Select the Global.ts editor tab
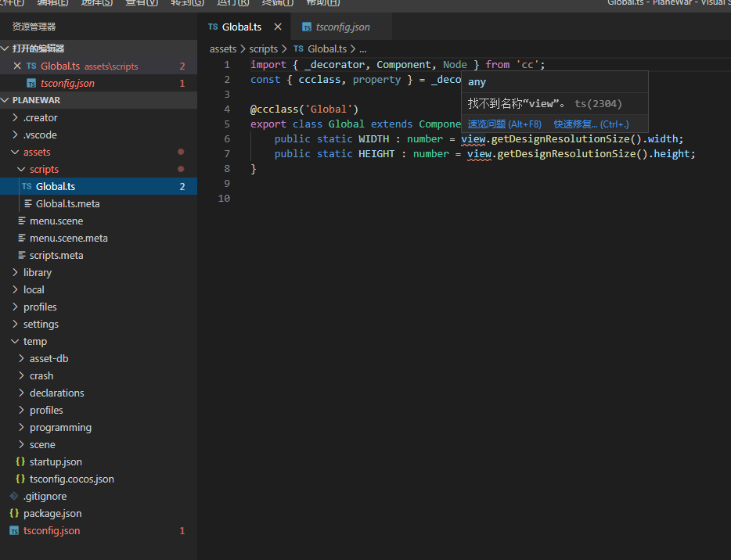The height and width of the screenshot is (560, 731). coord(241,27)
